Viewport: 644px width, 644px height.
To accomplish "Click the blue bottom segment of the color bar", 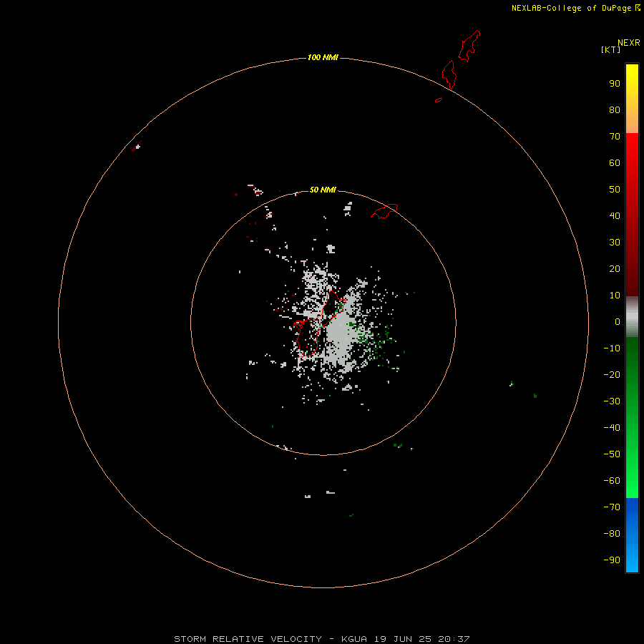I will click(632, 535).
